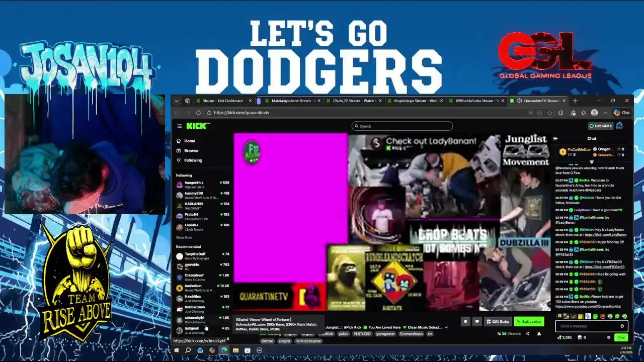The height and width of the screenshot is (362, 644).
Task: Share the stream with share icon
Action: click(x=527, y=333)
